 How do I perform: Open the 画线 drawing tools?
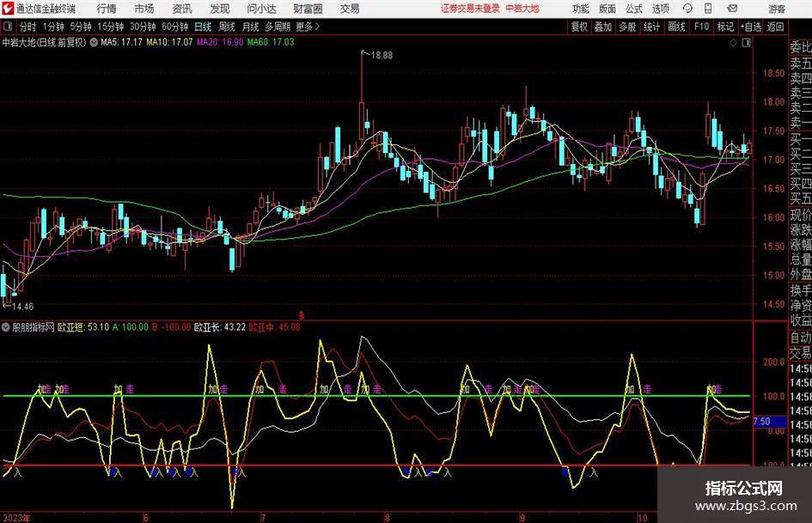[677, 27]
